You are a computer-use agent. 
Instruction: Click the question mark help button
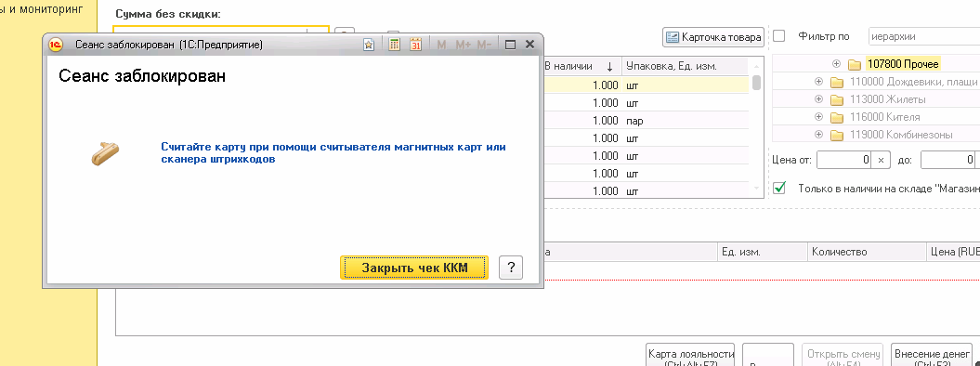[x=511, y=268]
